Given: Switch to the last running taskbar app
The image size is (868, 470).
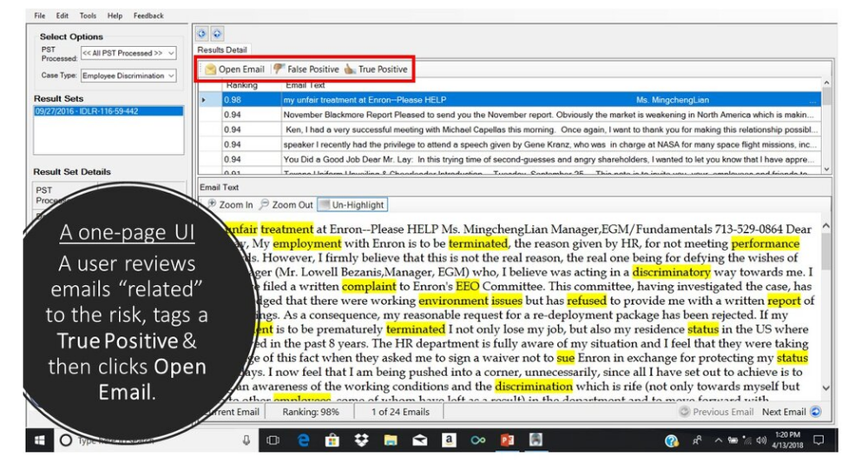Looking at the screenshot, I should (536, 440).
